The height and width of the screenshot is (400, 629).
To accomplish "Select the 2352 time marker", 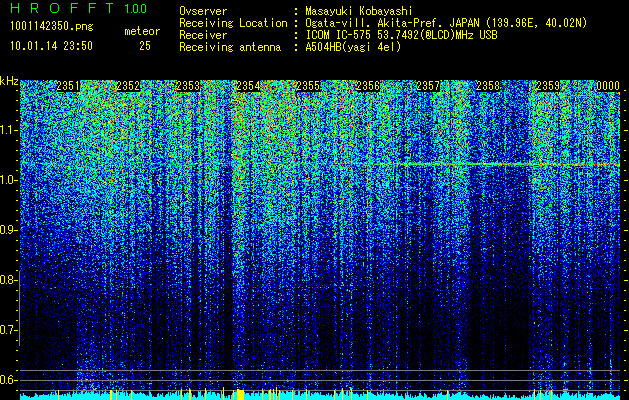I will [x=128, y=86].
